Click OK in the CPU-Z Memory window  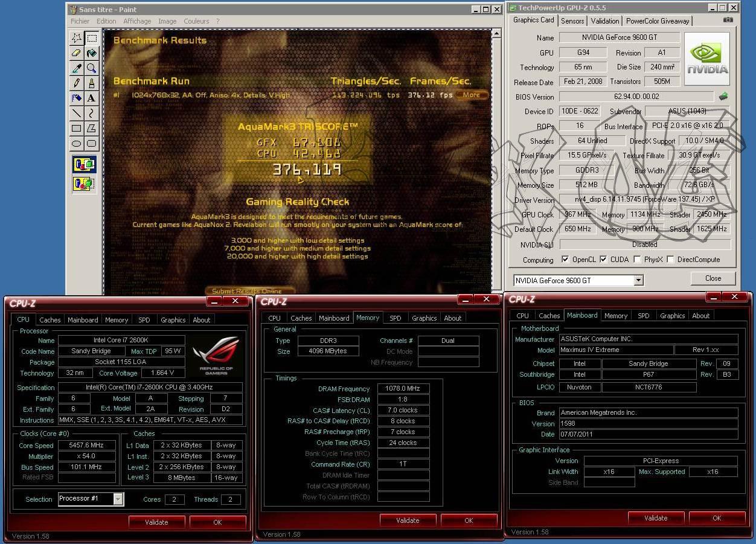(x=469, y=520)
